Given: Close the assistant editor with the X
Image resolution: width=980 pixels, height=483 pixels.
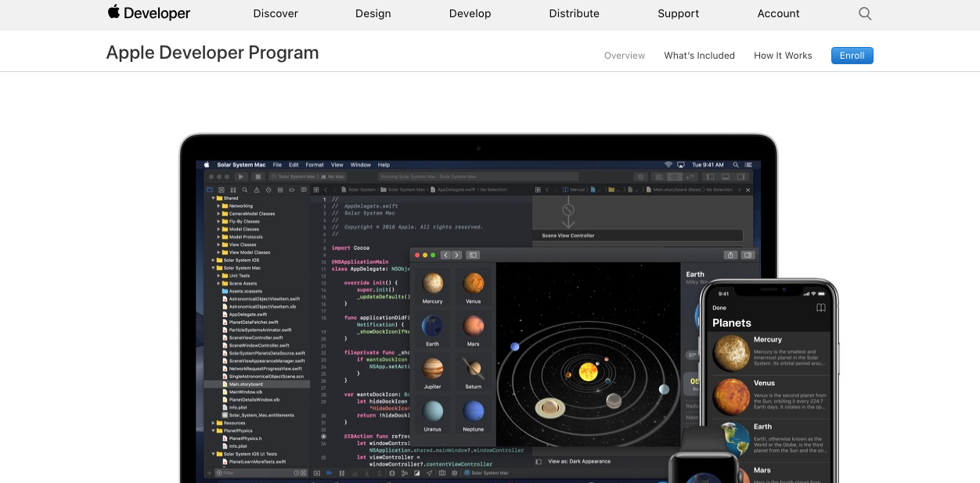Looking at the screenshot, I should pos(748,189).
